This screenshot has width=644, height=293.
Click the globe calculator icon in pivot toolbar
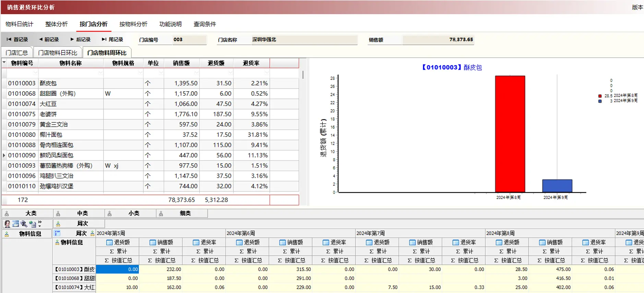(33, 224)
